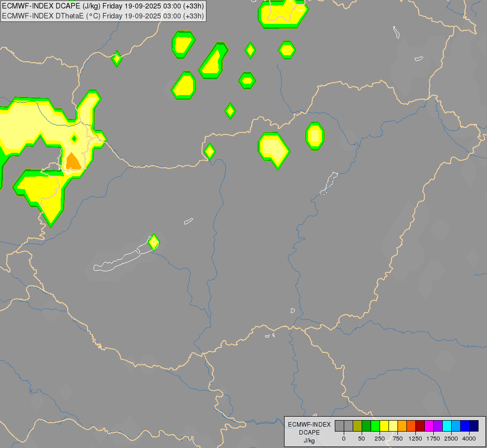Pick the red-orange legend swatch
The height and width of the screenshot is (448, 487).
[x=411, y=426]
